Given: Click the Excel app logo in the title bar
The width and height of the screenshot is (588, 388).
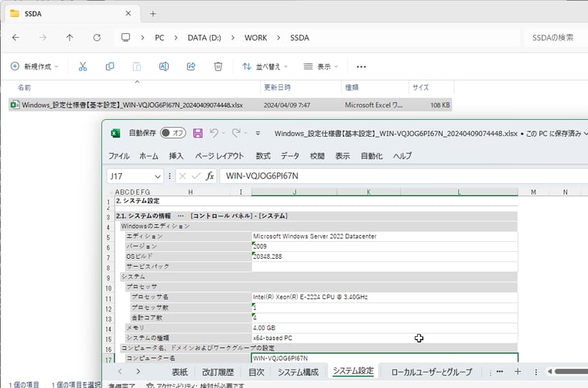Looking at the screenshot, I should [x=115, y=133].
